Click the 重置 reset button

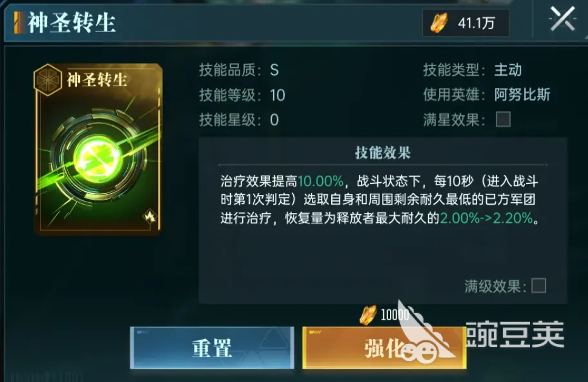pos(213,347)
